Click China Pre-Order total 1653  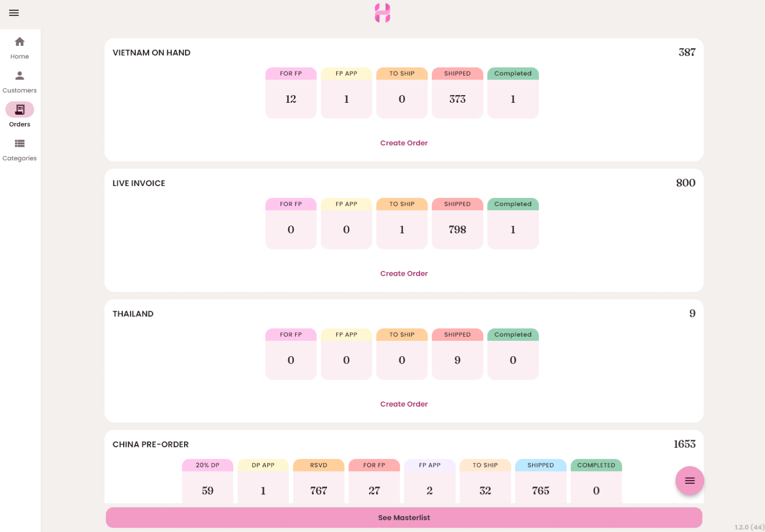point(684,444)
